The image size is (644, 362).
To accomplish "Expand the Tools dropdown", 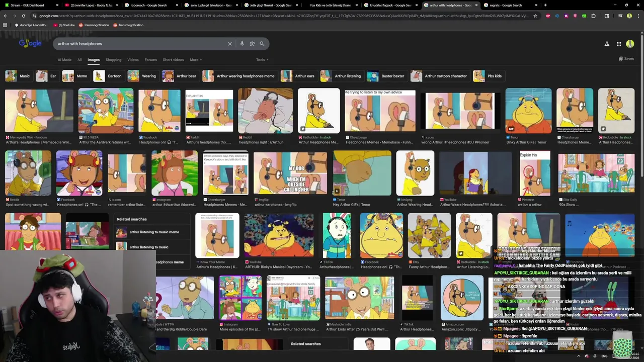I will coord(262,60).
